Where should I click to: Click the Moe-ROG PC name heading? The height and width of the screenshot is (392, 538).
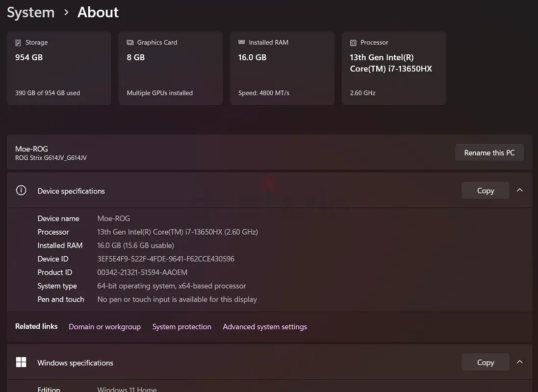tap(31, 149)
